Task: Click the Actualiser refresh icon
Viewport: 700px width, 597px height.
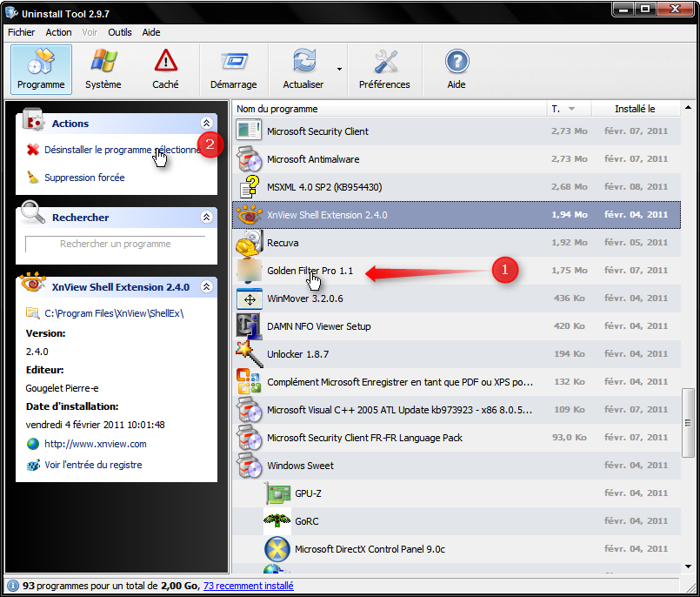Action: coord(303,63)
